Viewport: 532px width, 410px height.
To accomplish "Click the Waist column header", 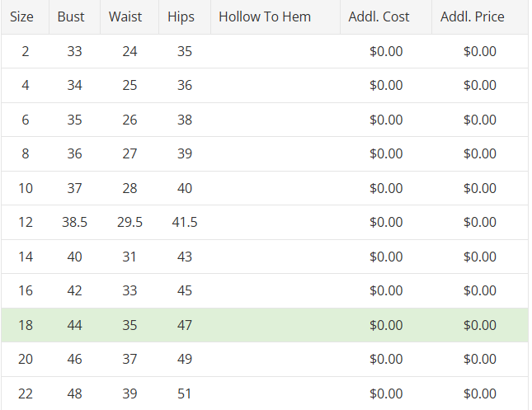I will [125, 16].
